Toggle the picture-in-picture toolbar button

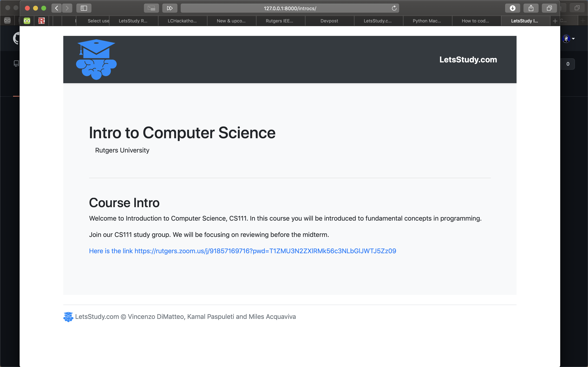coord(151,8)
